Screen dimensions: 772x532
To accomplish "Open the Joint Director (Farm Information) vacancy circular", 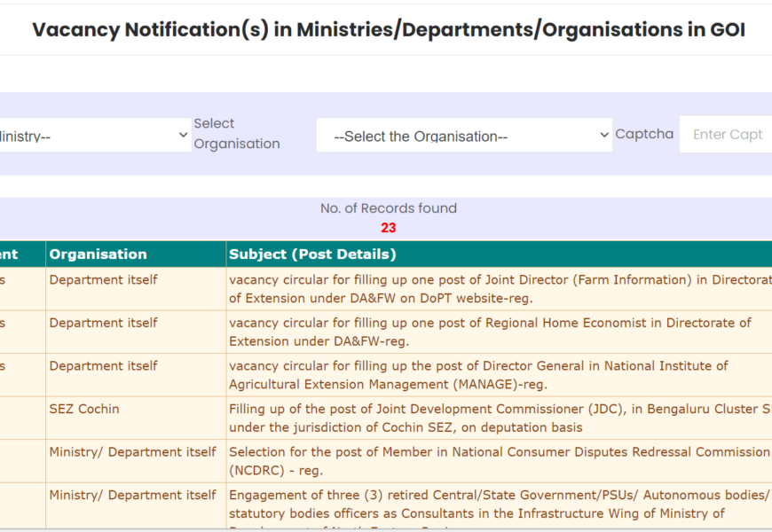I will point(497,289).
